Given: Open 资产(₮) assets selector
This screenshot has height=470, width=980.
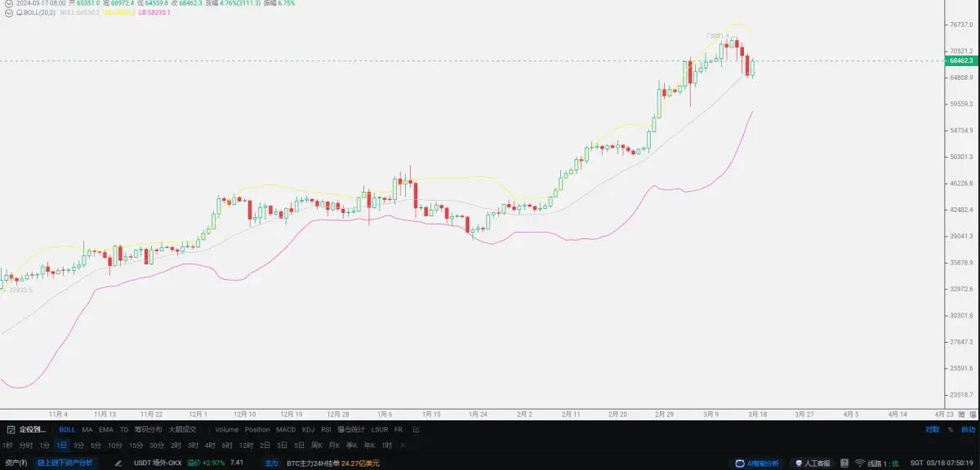Looking at the screenshot, I should 16,463.
